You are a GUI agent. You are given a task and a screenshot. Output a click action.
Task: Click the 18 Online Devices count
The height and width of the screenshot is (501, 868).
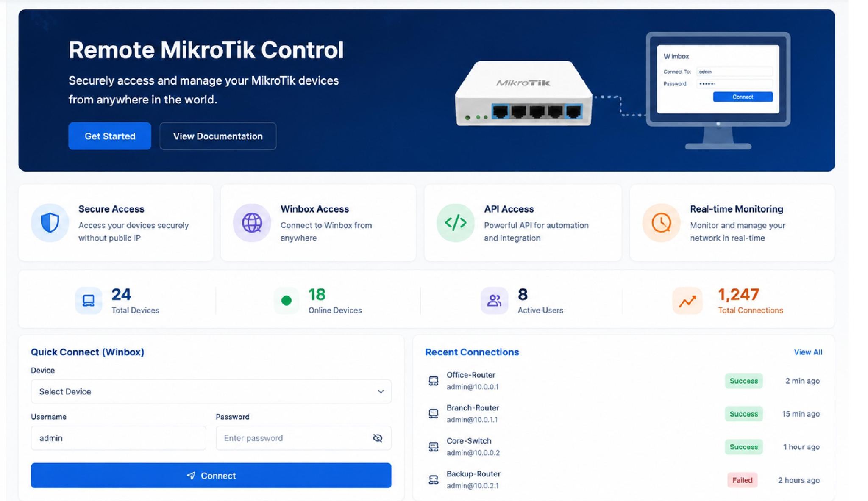[x=317, y=294]
